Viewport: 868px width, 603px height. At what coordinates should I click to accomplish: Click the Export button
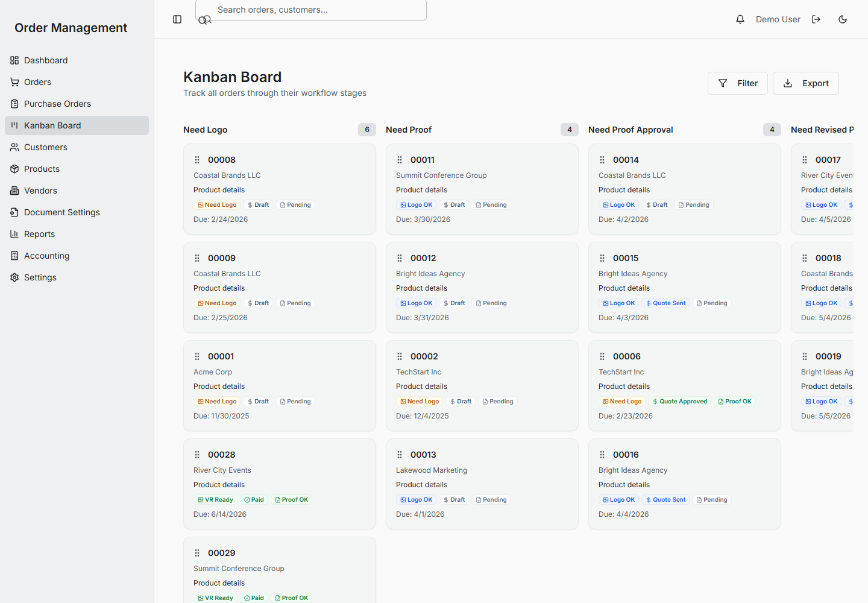(806, 83)
